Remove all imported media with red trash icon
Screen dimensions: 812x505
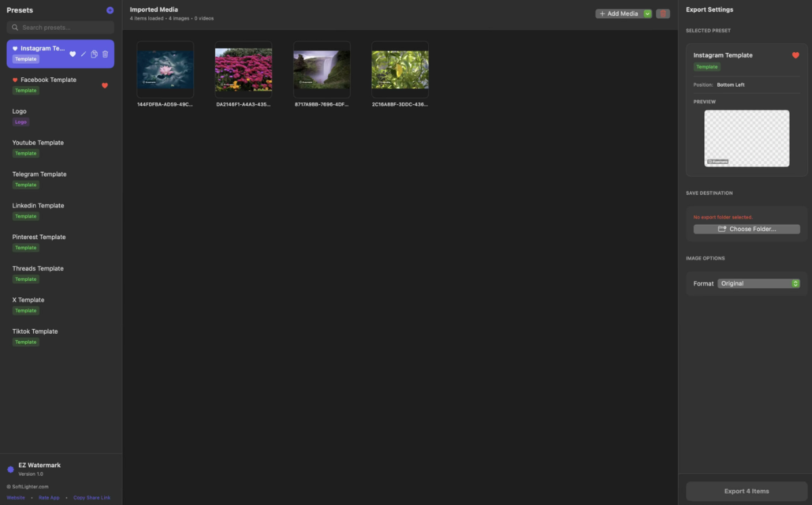coord(663,14)
